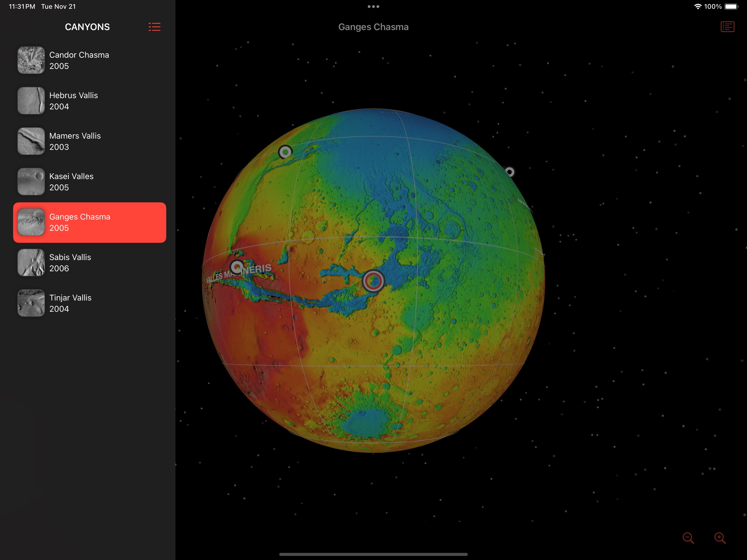This screenshot has width=747, height=560.
Task: Tap the home indicator bar at bottom
Action: tap(373, 554)
